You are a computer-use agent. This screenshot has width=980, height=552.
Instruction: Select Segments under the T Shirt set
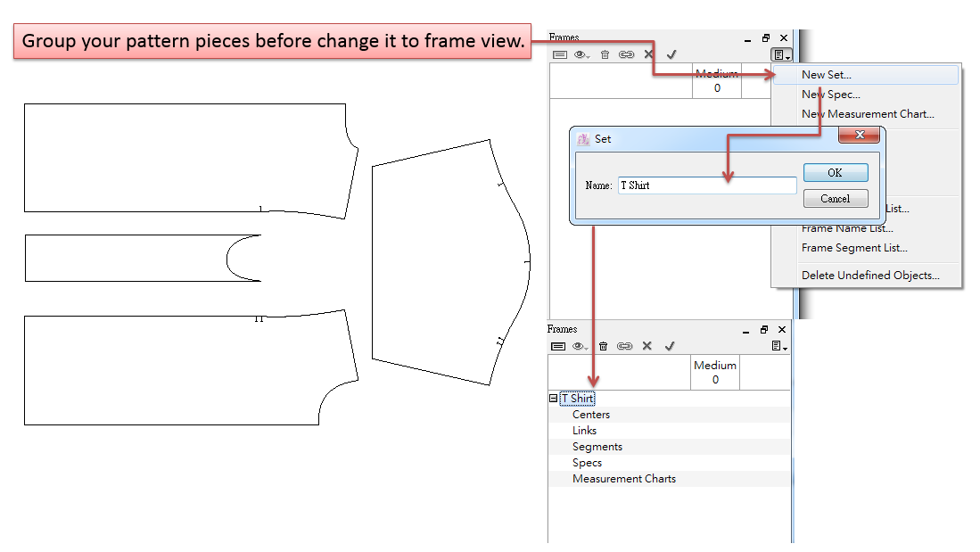(x=597, y=447)
